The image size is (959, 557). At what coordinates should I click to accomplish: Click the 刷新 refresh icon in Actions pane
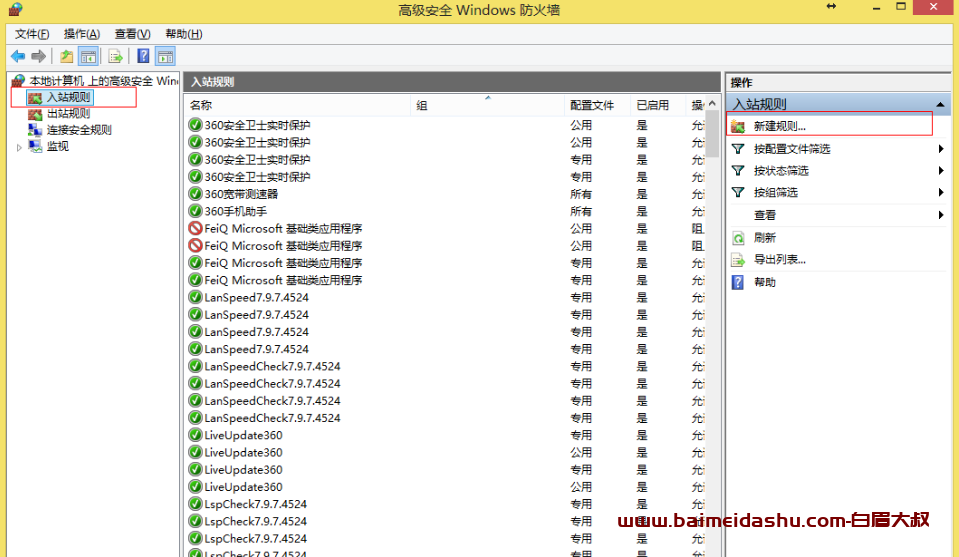(739, 238)
